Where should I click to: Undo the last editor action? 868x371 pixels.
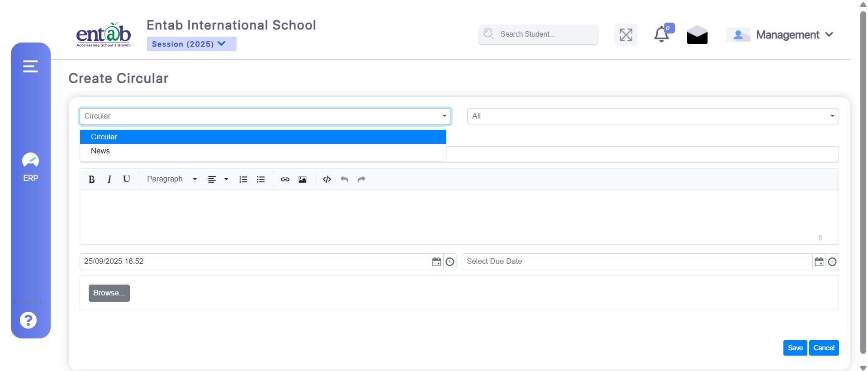[x=344, y=179]
